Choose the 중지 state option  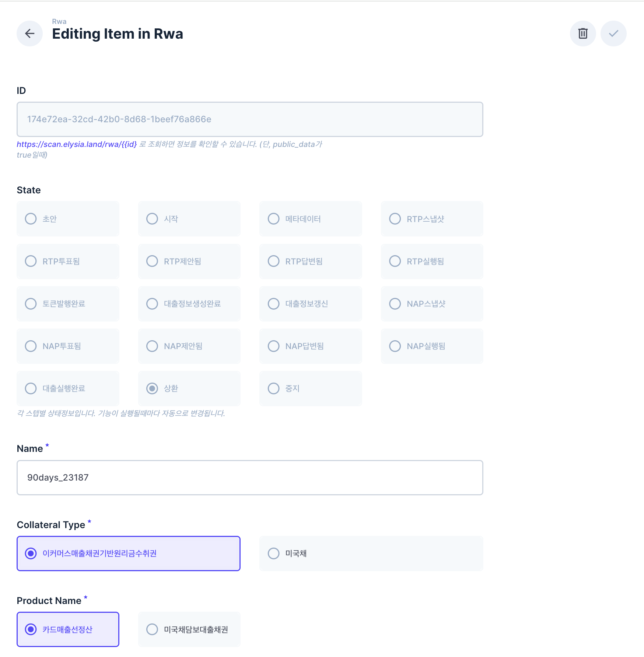[x=273, y=389]
